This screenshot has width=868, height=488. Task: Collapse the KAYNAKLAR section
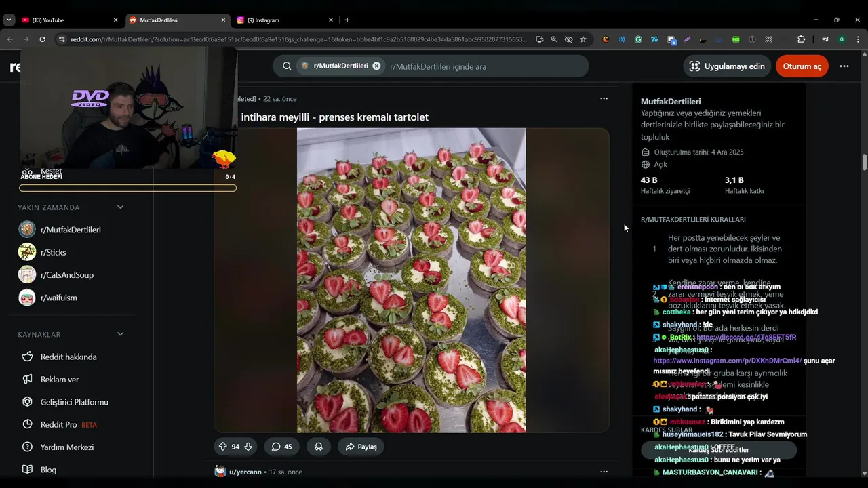pyautogui.click(x=120, y=334)
